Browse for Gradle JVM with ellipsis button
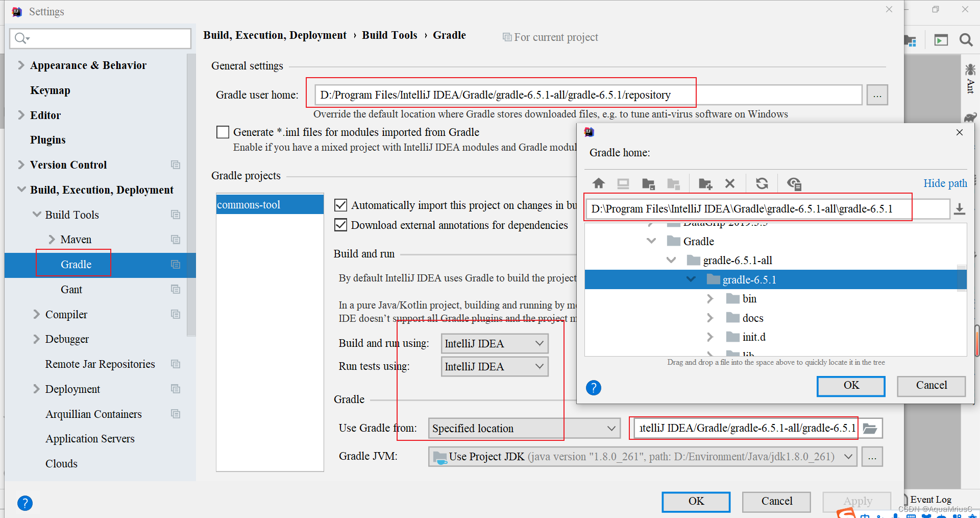 coord(872,457)
